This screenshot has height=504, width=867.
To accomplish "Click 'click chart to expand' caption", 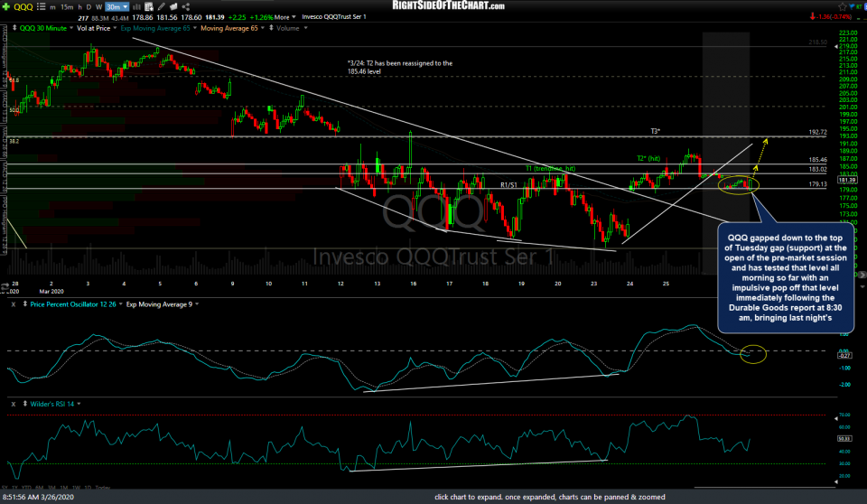I will [550, 497].
